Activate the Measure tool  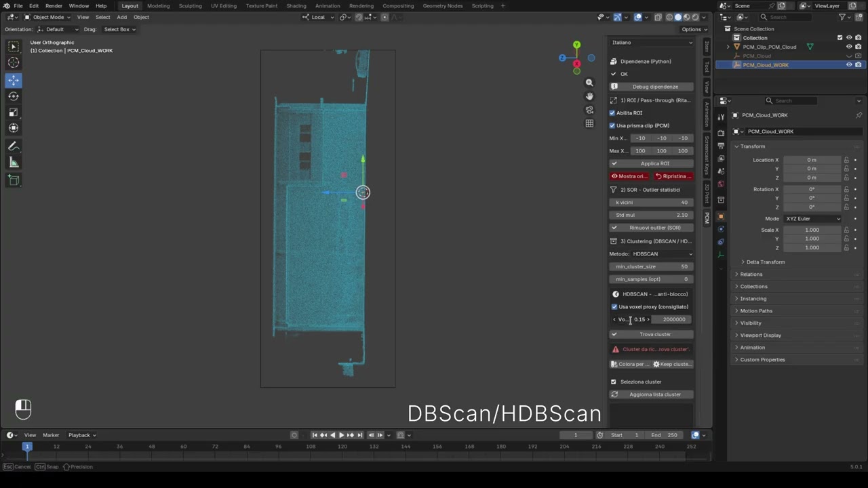tap(14, 163)
